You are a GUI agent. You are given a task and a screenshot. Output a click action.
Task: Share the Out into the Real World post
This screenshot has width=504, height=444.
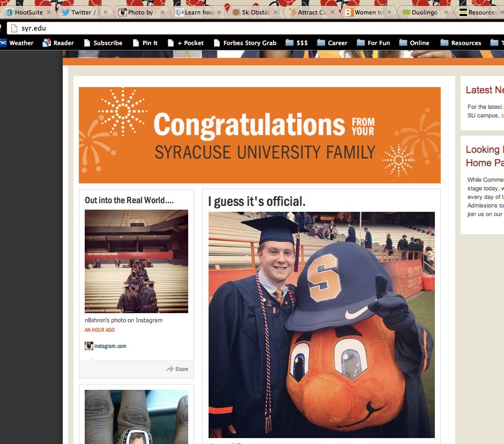[x=177, y=369]
